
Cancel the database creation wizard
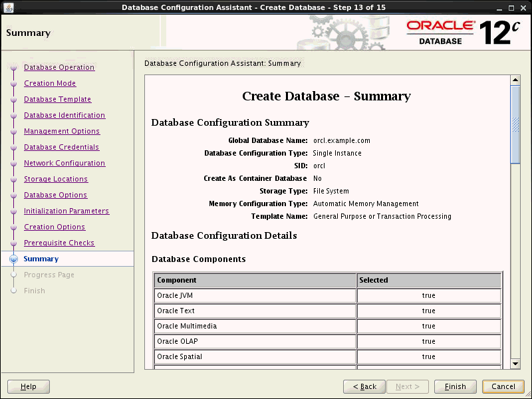click(503, 386)
